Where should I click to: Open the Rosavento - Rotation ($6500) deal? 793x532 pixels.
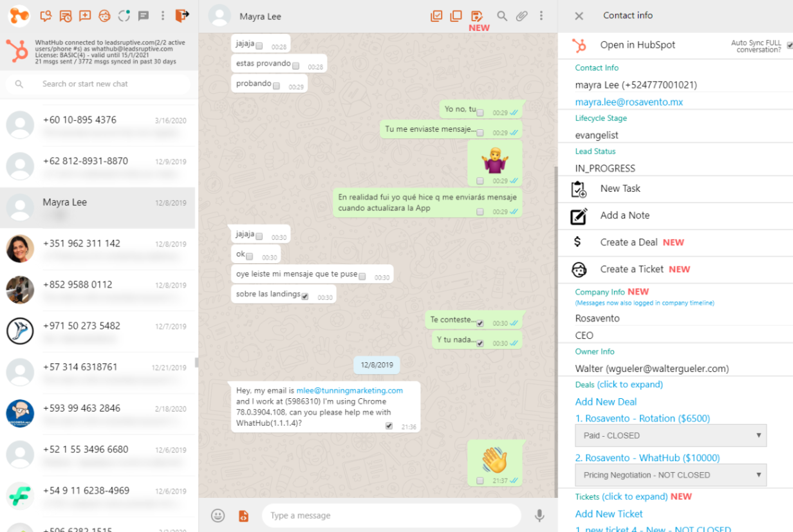click(642, 418)
